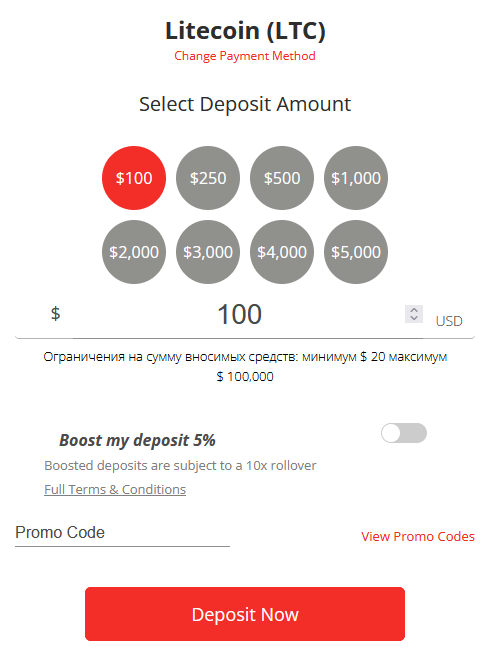495x653 pixels.
Task: Click the dollar sign before the amount
Action: click(x=55, y=313)
